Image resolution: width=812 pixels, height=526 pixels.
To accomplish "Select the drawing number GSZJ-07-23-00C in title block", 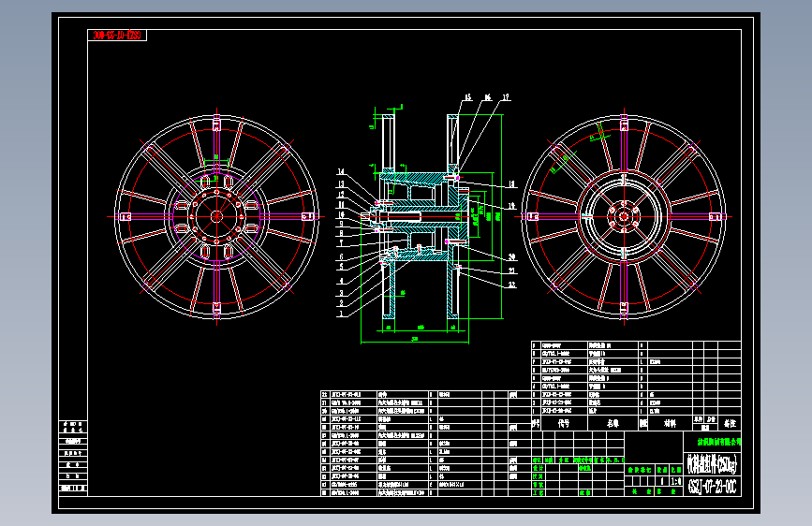I will tap(712, 487).
